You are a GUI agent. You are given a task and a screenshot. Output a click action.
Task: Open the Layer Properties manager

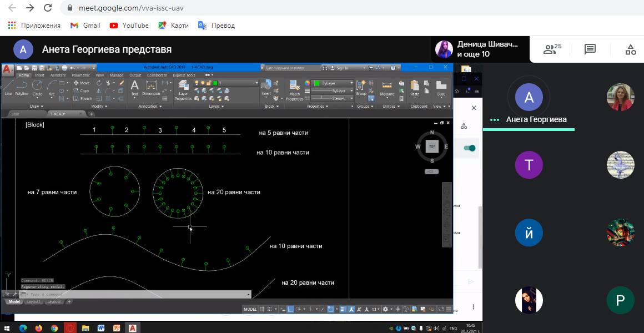183,90
